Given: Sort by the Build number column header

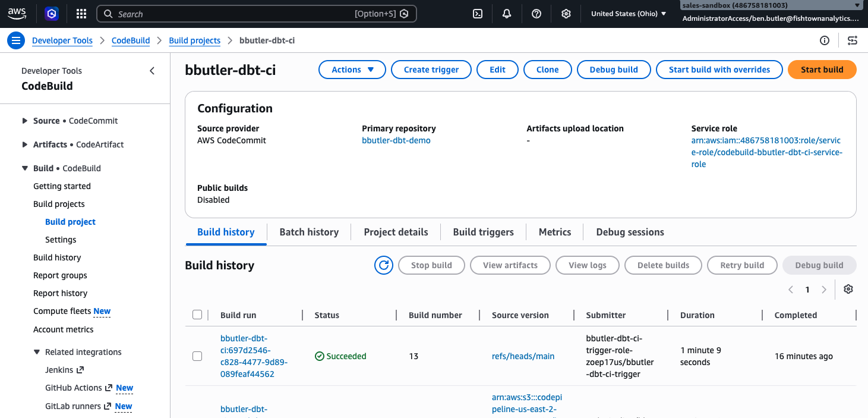Looking at the screenshot, I should tap(435, 315).
